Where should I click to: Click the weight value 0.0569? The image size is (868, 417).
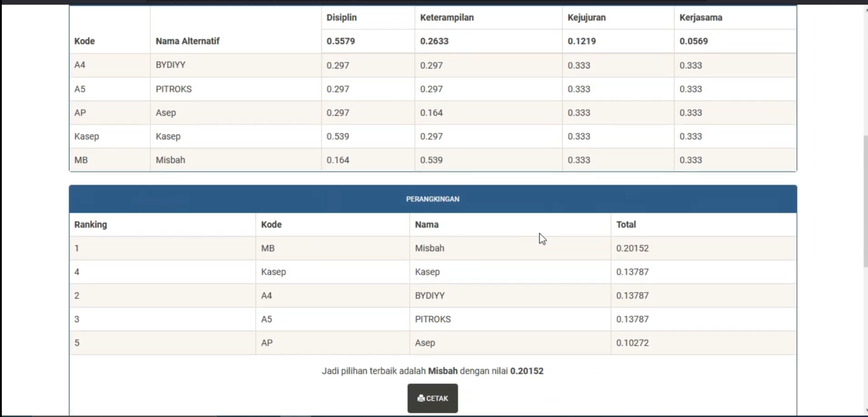[x=693, y=41]
